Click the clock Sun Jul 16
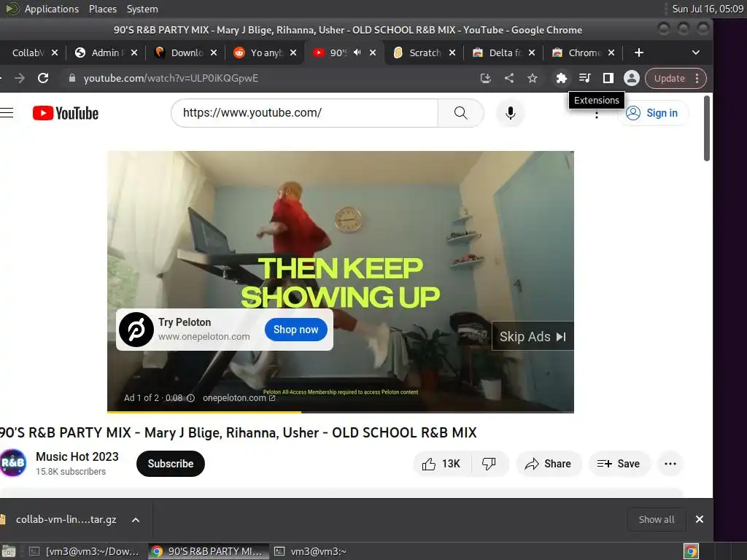Image resolution: width=747 pixels, height=560 pixels. (708, 9)
